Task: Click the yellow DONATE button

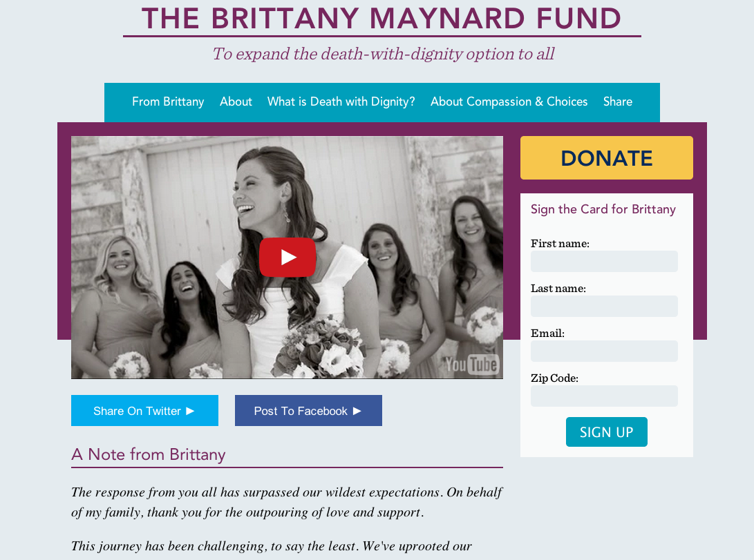Action: [x=606, y=157]
